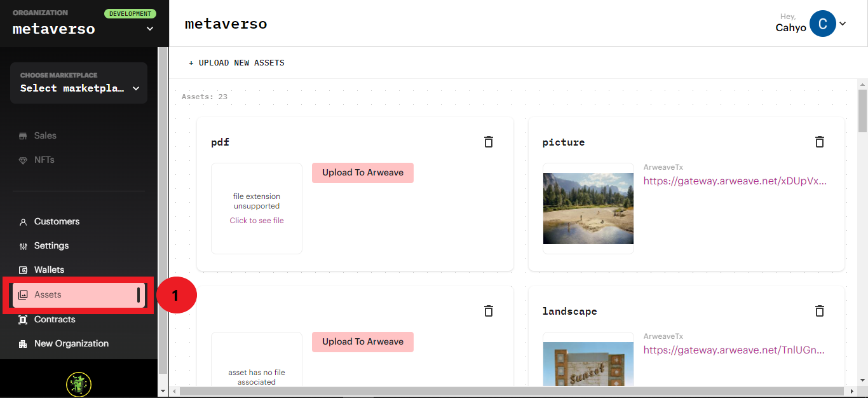Click Upload New Assets
Image resolution: width=868 pixels, height=398 pixels.
236,63
